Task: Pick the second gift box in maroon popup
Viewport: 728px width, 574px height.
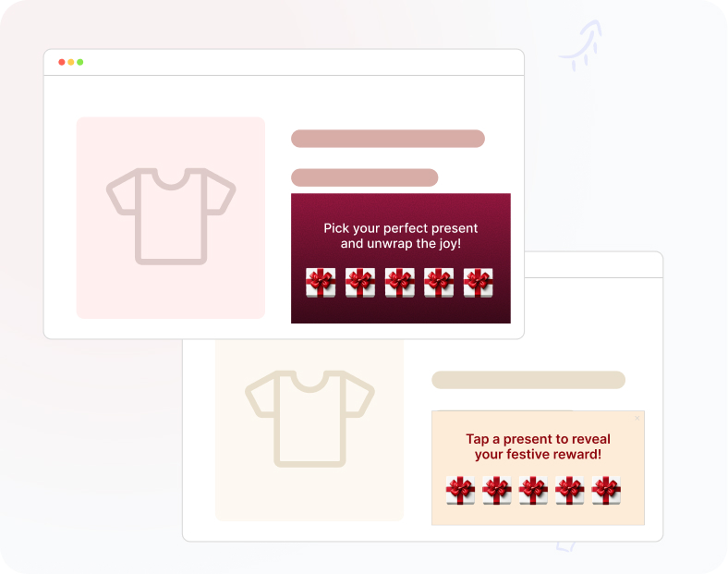Action: 359,282
